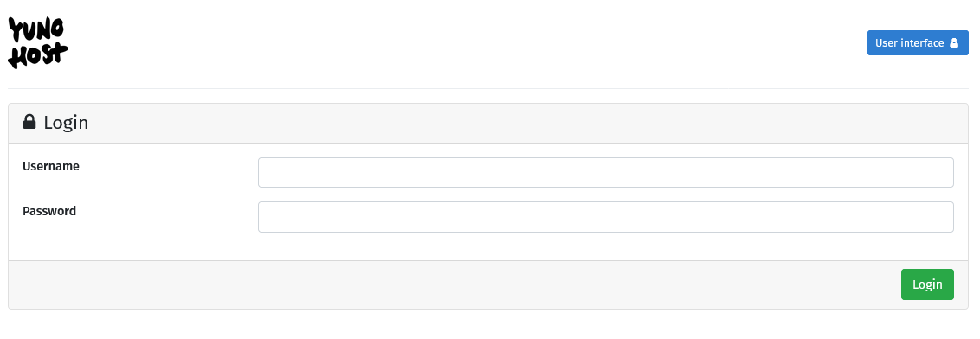This screenshot has width=980, height=339.
Task: Select the 'User interface' text on blue button
Action: tap(909, 43)
